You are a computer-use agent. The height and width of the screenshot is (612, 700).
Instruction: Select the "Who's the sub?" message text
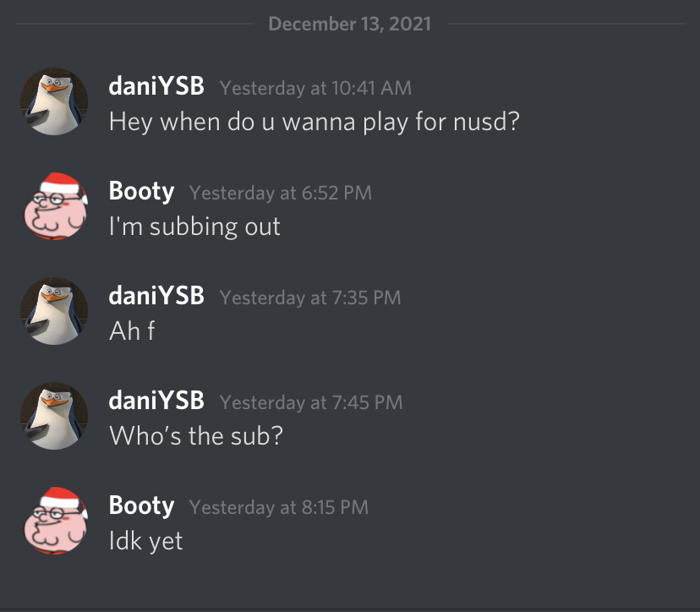pyautogui.click(x=196, y=435)
